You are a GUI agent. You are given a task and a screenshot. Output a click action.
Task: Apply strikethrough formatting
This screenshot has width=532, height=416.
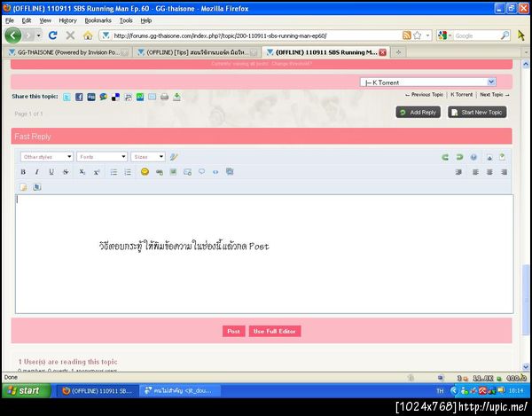[x=66, y=172]
